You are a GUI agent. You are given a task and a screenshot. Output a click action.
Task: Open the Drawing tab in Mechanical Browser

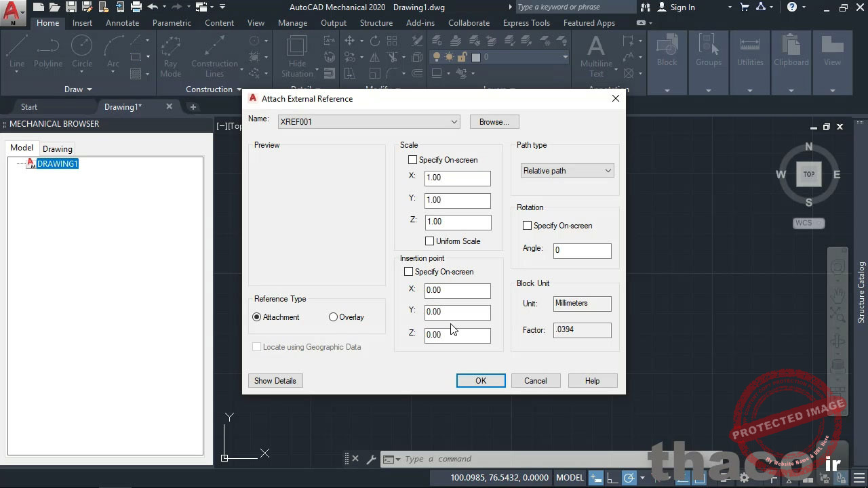[57, 148]
